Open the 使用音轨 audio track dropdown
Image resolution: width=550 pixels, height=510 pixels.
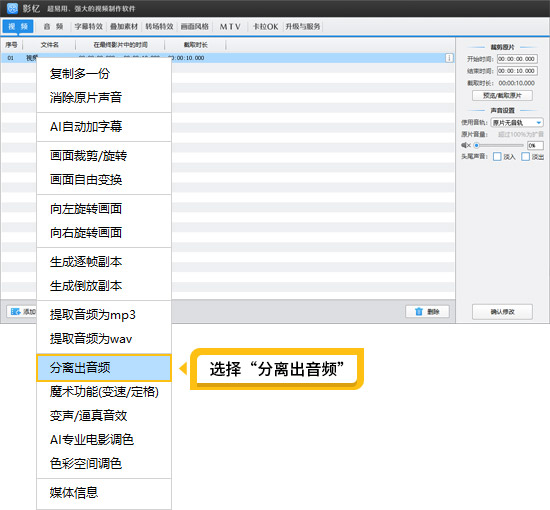click(x=517, y=122)
